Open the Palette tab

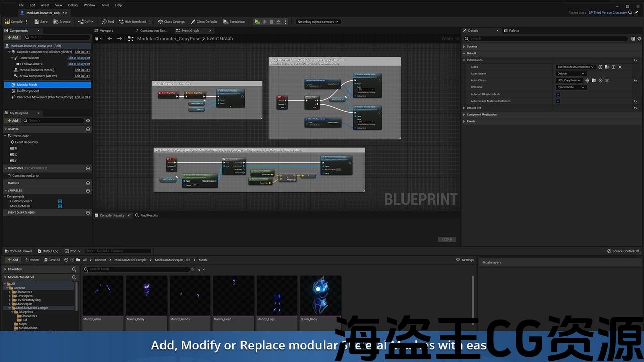click(x=514, y=31)
